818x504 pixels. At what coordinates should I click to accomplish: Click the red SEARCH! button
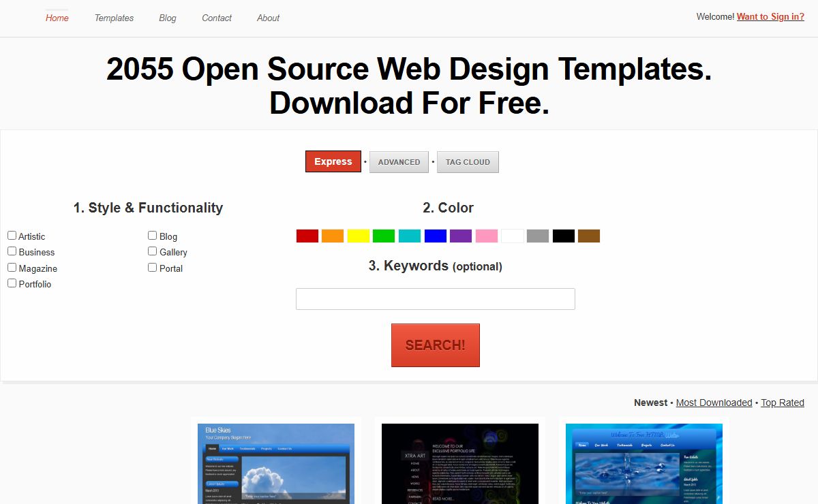pyautogui.click(x=436, y=345)
